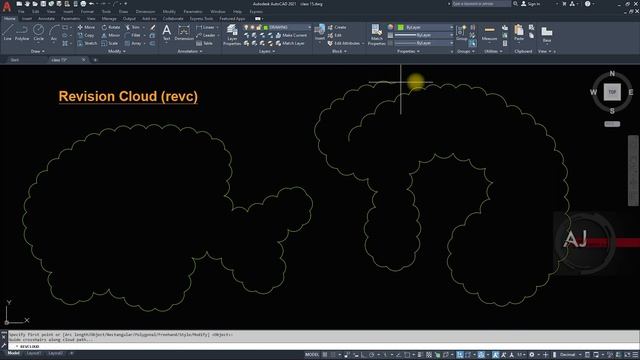Image resolution: width=640 pixels, height=360 pixels.
Task: Open the Home ribbon tab
Action: [9, 18]
